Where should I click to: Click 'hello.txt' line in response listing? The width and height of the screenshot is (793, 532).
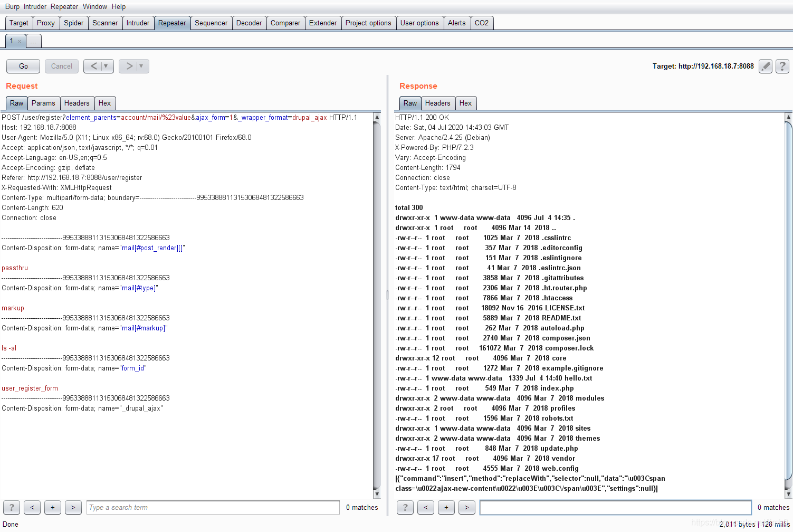494,378
